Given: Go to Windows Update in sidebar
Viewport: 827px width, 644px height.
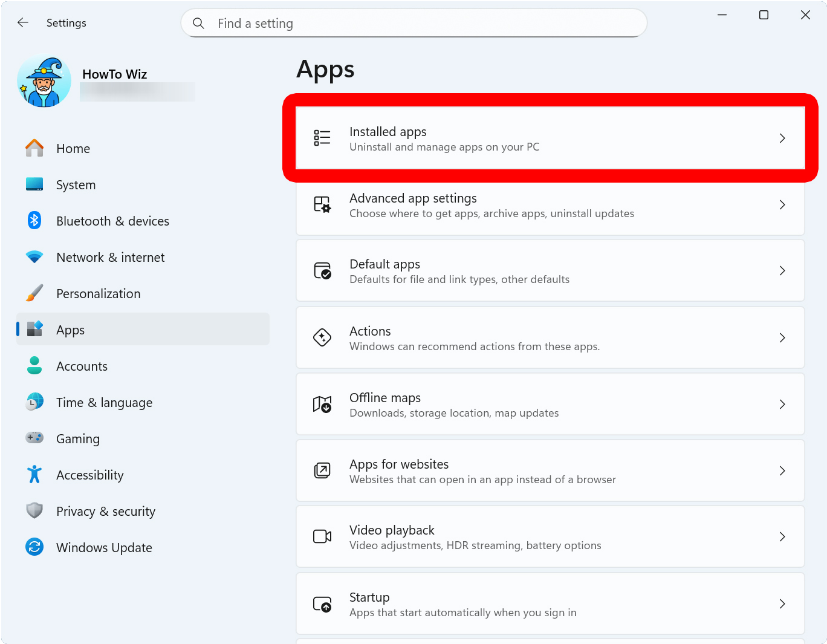Looking at the screenshot, I should point(104,548).
